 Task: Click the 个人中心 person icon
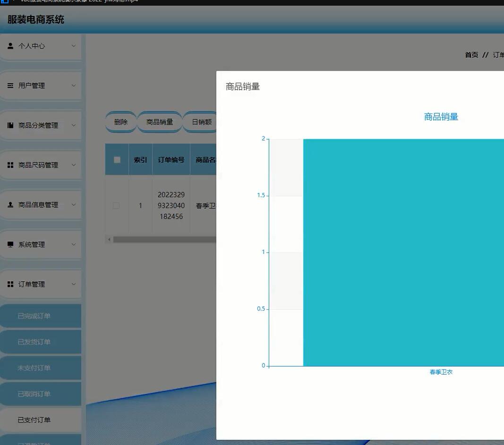click(10, 46)
